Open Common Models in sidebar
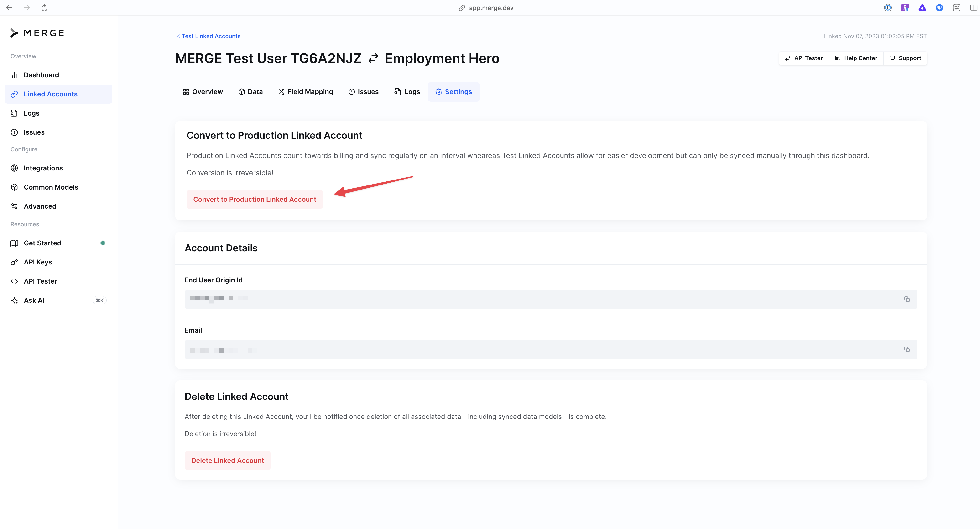The image size is (980, 529). (51, 187)
